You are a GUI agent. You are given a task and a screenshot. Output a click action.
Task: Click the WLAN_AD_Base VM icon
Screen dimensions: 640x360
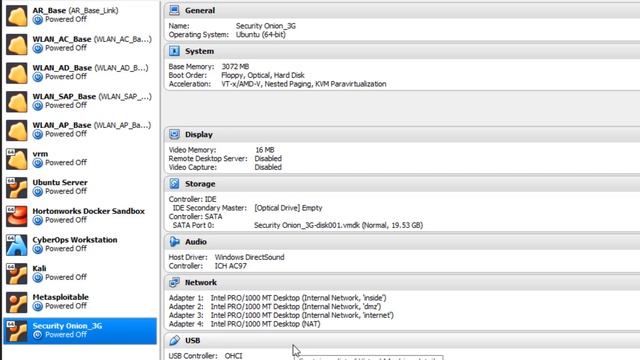click(x=17, y=73)
